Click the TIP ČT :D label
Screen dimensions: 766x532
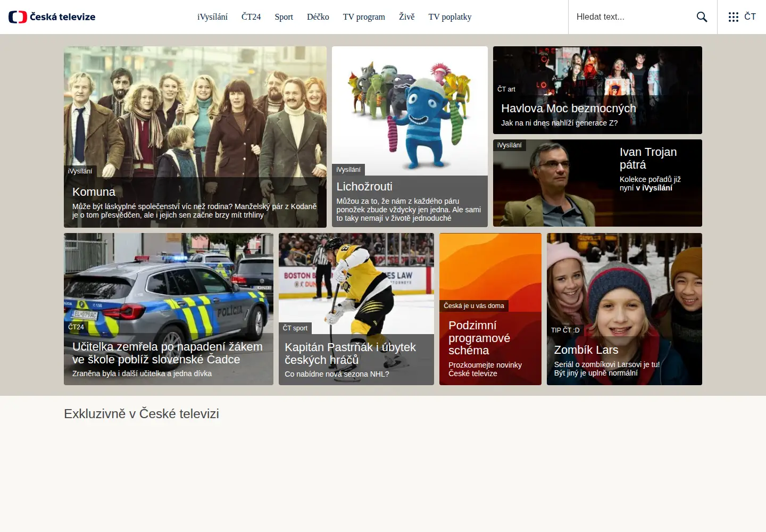pyautogui.click(x=565, y=330)
